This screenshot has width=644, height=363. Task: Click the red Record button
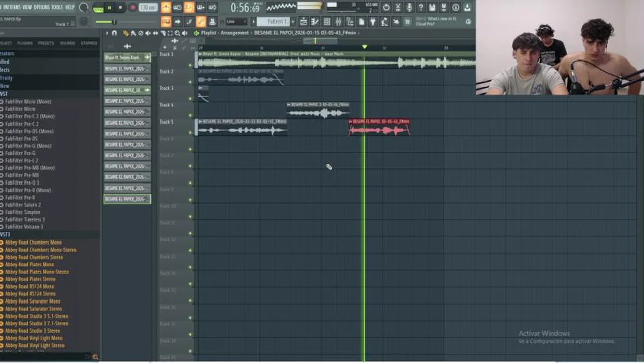pos(133,8)
